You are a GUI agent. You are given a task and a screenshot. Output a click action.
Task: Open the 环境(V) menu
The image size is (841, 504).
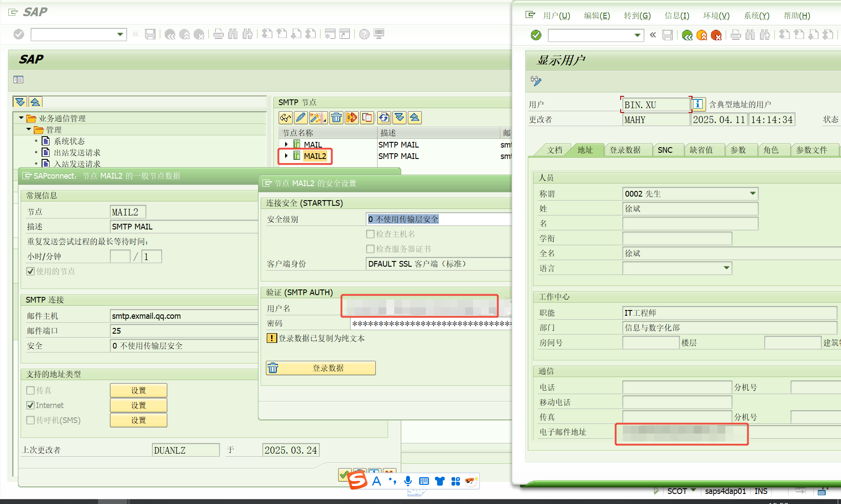(x=716, y=16)
